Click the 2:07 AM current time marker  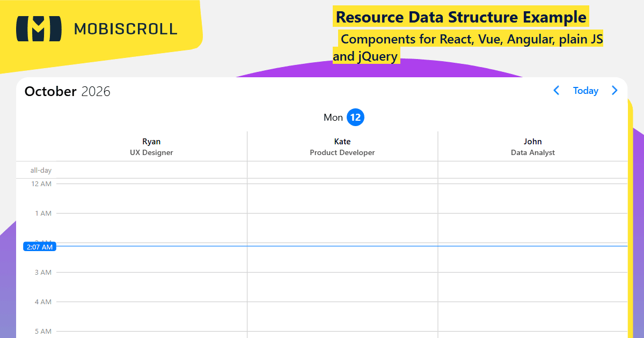(x=40, y=247)
